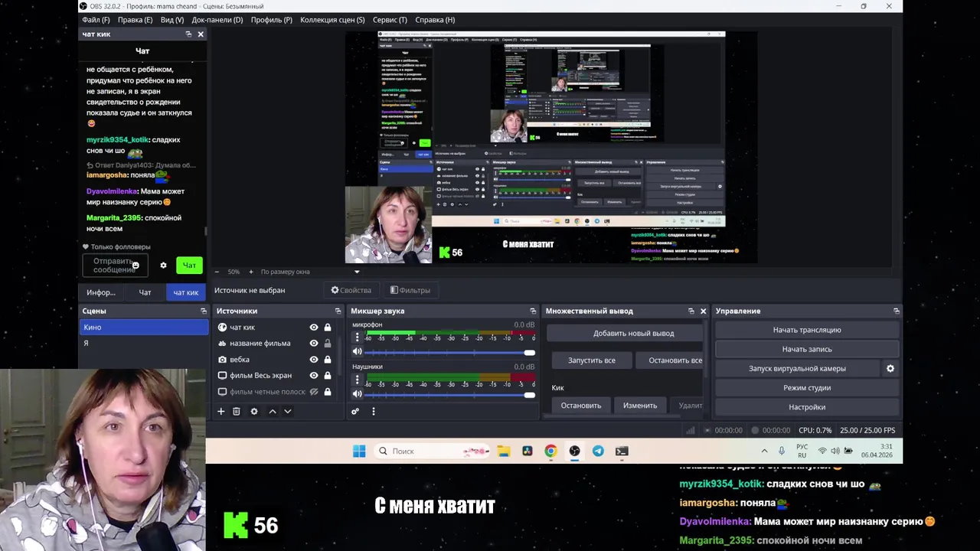This screenshot has width=980, height=551.
Task: Undock the Множественный вывод panel
Action: click(691, 311)
